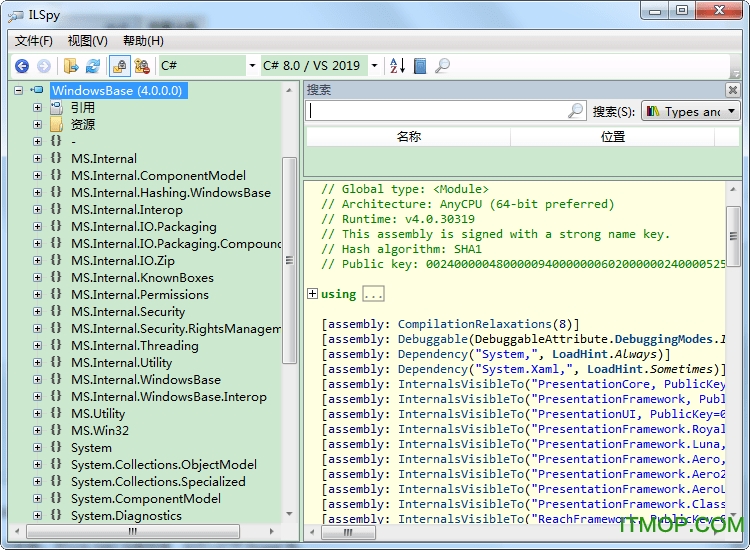Screen dimensions: 750x550
Task: Click namespace icon beside MS.Internal.Interop
Action: click(x=56, y=209)
